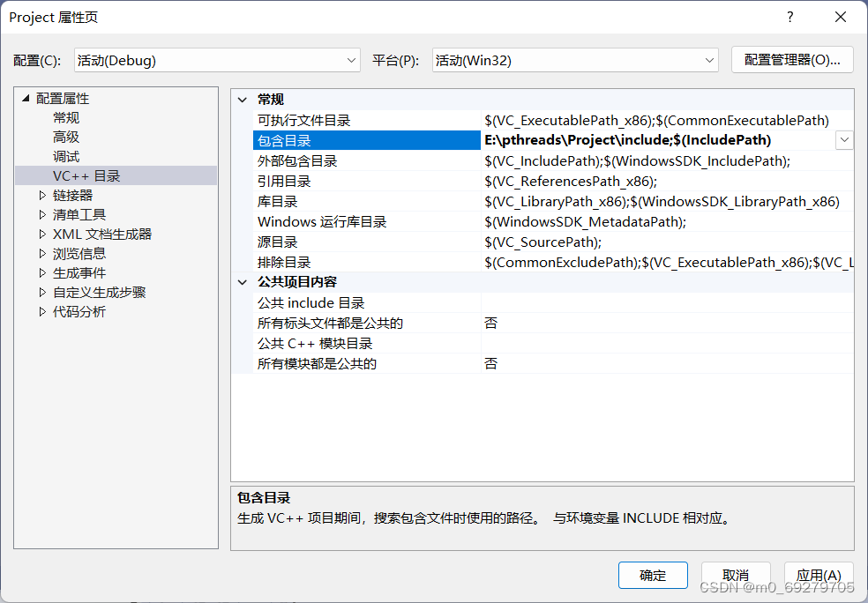
Task: Click the 确定 button
Action: (x=653, y=575)
